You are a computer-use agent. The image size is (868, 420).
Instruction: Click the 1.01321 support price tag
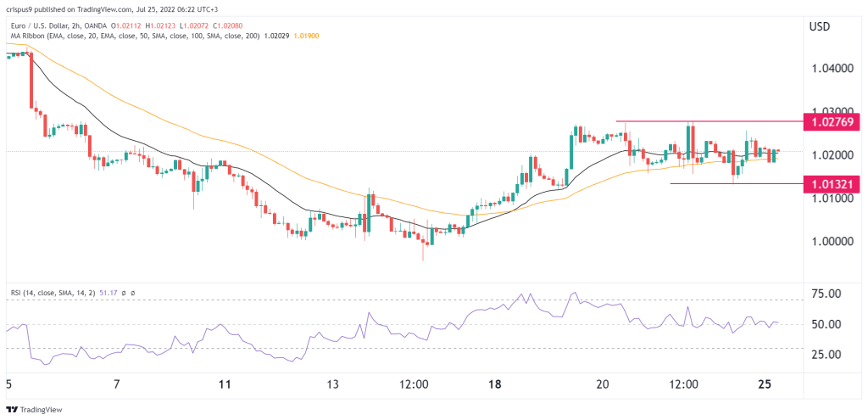click(832, 184)
